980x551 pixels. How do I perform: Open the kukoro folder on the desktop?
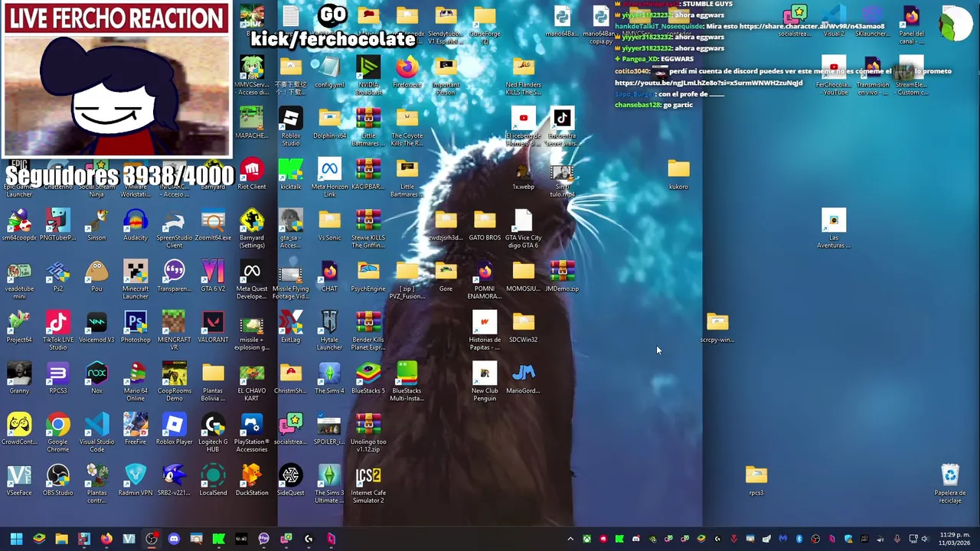tap(678, 174)
